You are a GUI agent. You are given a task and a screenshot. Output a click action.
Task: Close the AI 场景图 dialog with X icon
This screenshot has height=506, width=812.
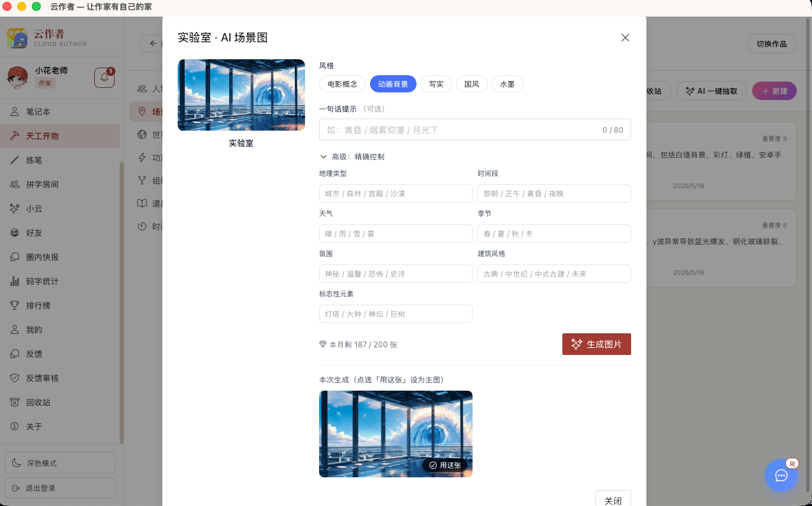tap(625, 38)
